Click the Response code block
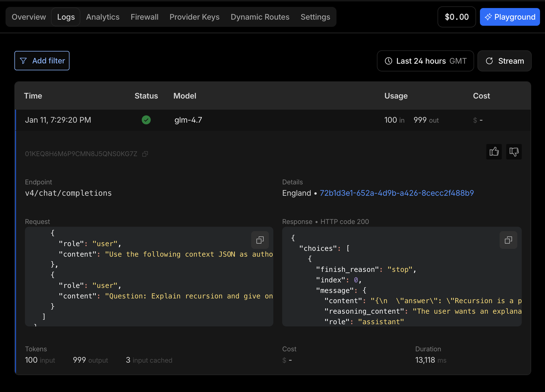The width and height of the screenshot is (545, 392). point(402,277)
